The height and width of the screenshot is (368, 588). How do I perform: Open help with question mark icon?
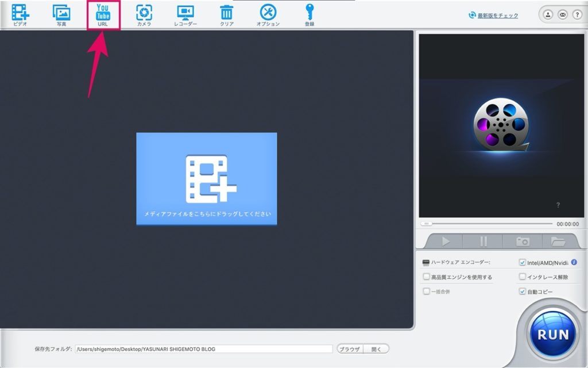[x=577, y=15]
